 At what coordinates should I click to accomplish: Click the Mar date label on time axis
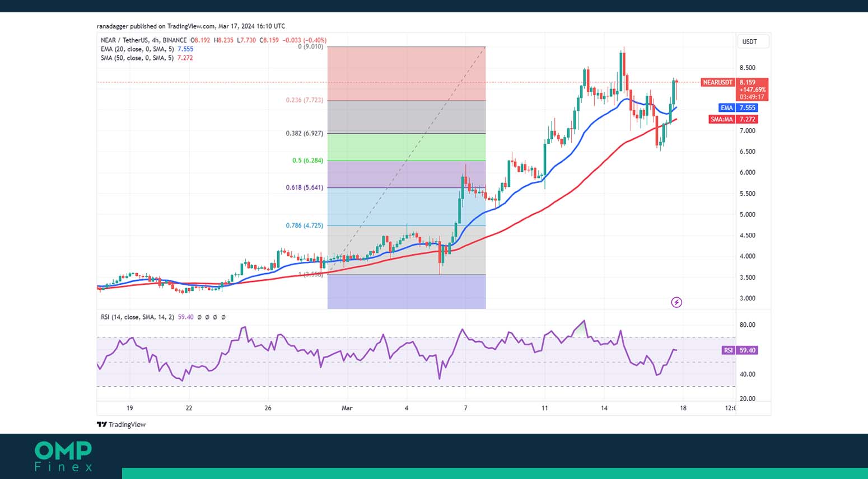coord(347,408)
